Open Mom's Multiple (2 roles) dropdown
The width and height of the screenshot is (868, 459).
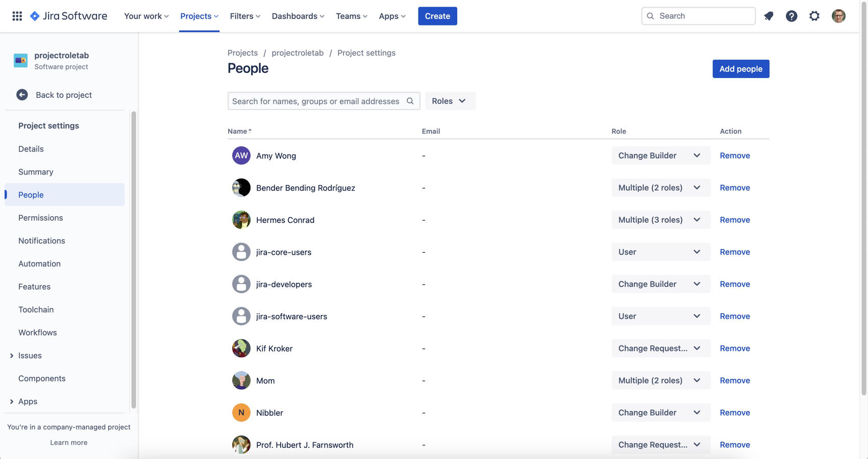coord(661,380)
